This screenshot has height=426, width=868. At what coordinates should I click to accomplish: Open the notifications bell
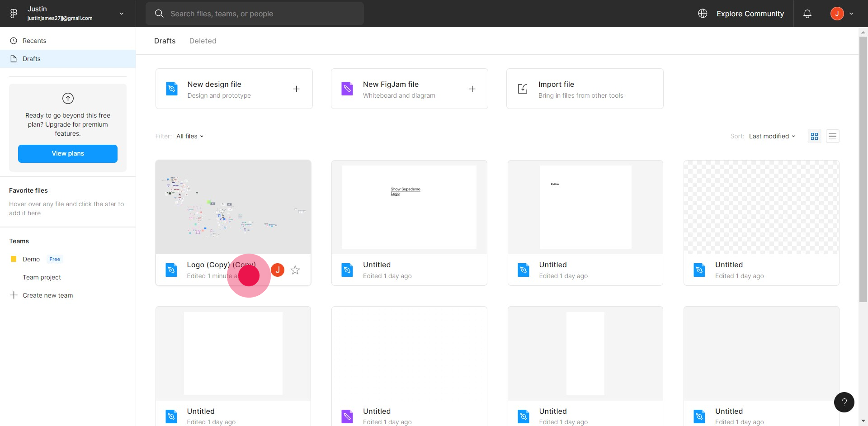click(807, 14)
